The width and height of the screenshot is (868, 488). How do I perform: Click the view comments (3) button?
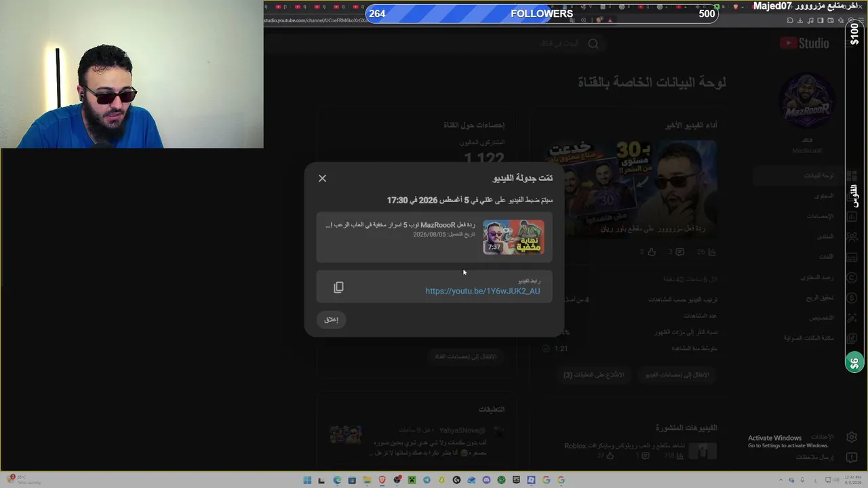[593, 375]
